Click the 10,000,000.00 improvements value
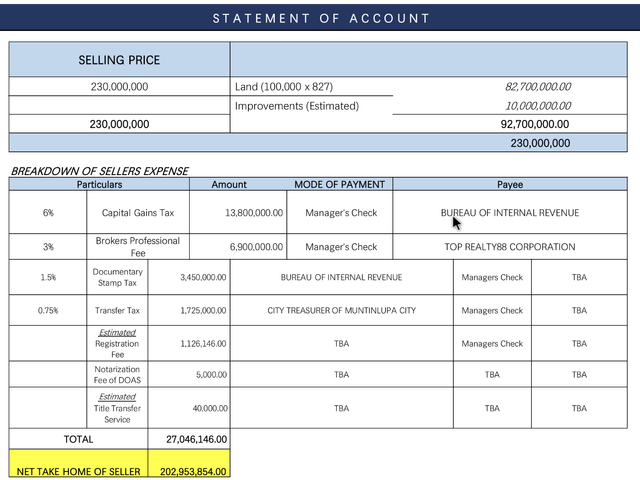Screen dimensions: 640x480 click(538, 106)
